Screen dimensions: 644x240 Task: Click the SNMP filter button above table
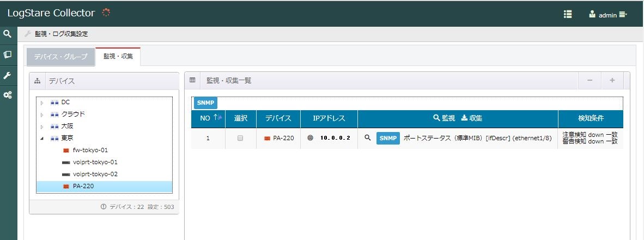(x=205, y=103)
